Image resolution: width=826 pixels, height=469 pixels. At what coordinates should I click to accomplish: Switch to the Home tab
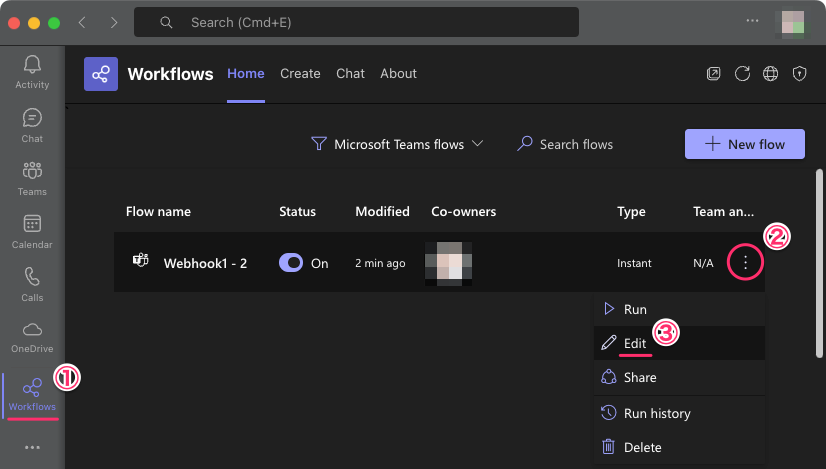point(246,74)
